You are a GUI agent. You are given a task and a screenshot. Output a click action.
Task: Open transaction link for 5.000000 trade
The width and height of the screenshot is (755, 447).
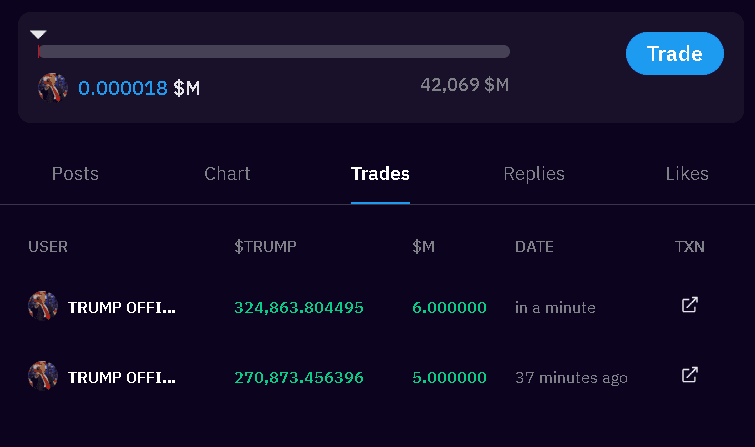[x=690, y=375]
